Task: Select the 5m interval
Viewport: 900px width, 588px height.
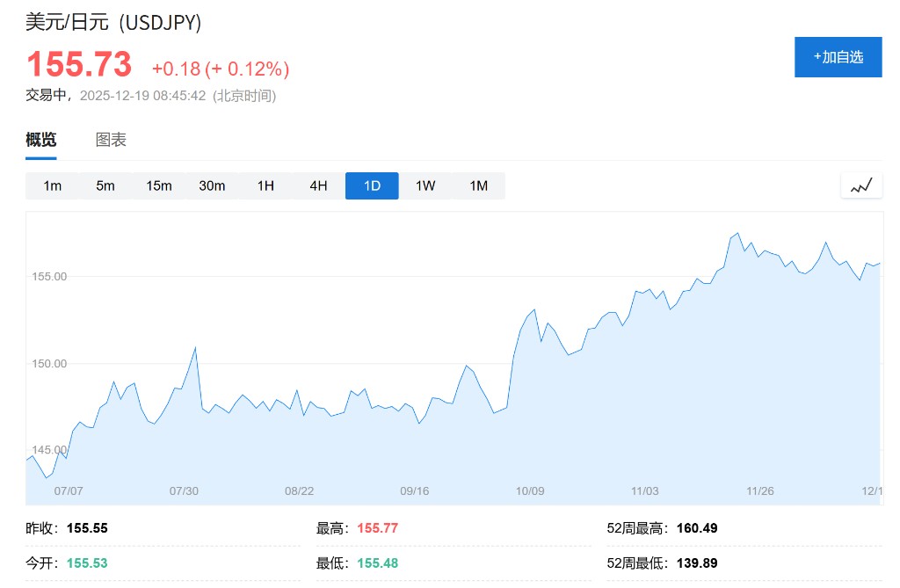Action: 105,185
